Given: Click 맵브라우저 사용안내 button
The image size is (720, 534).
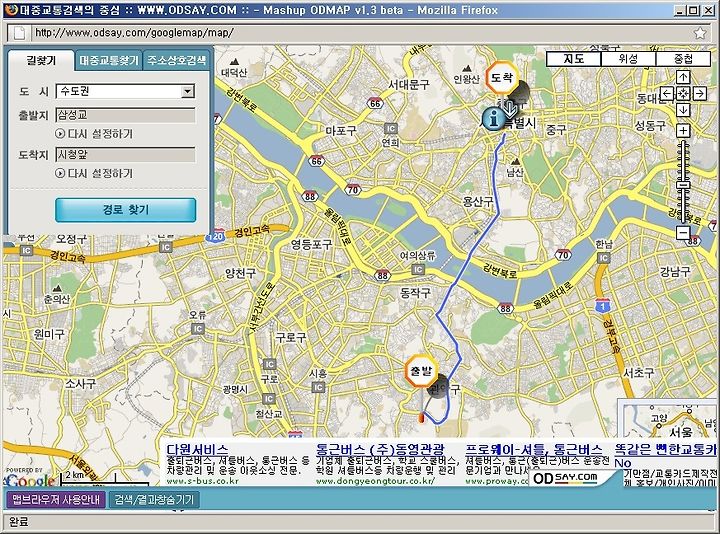Looking at the screenshot, I should point(56,499).
